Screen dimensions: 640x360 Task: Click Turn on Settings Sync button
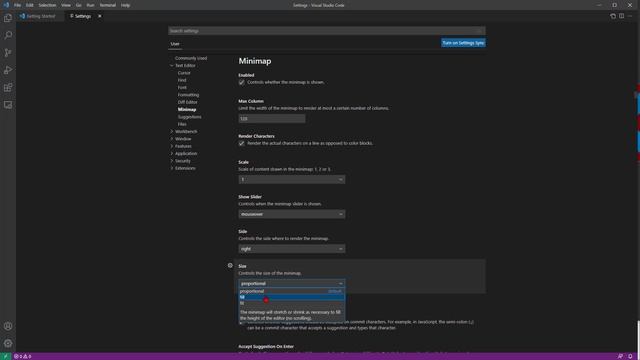pyautogui.click(x=463, y=43)
